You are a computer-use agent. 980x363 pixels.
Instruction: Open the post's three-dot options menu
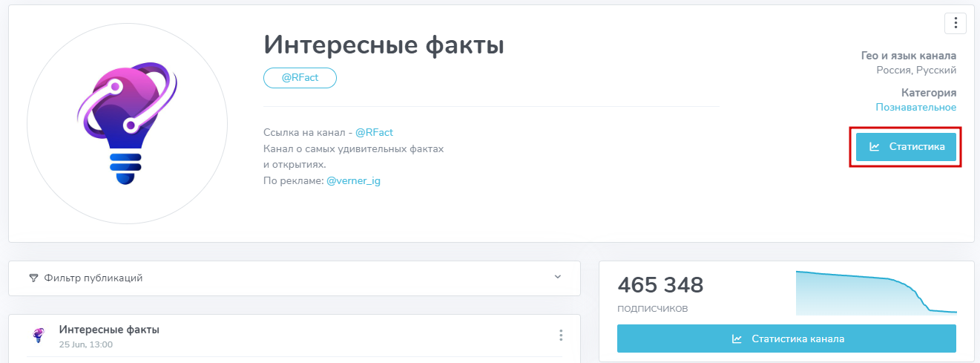point(561,336)
